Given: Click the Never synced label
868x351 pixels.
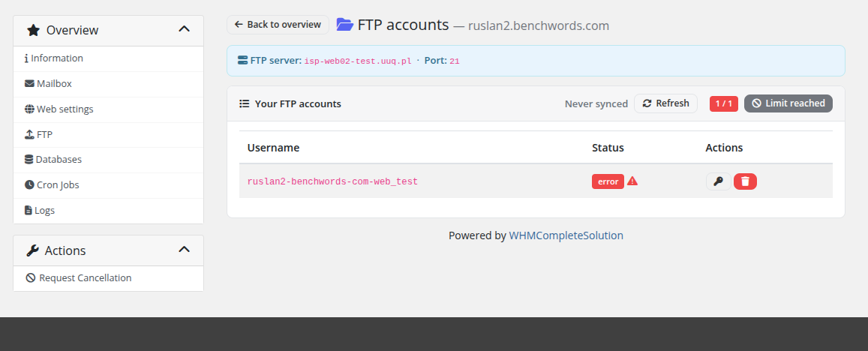Looking at the screenshot, I should 596,103.
